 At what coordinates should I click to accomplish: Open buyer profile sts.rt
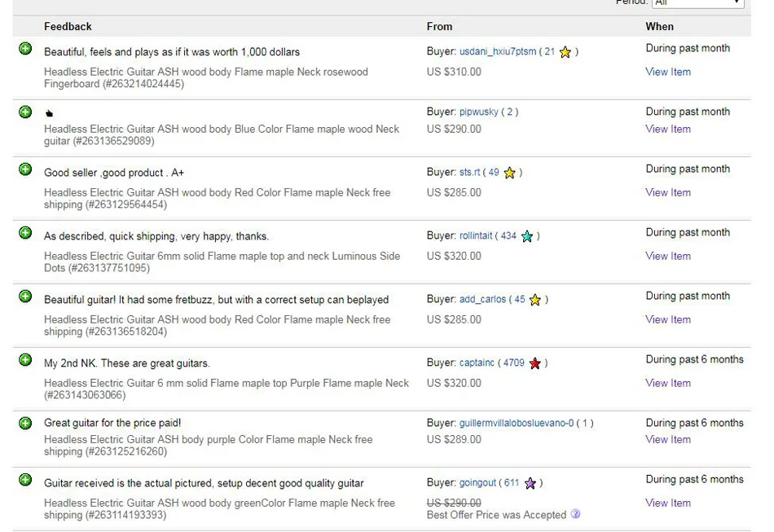469,172
